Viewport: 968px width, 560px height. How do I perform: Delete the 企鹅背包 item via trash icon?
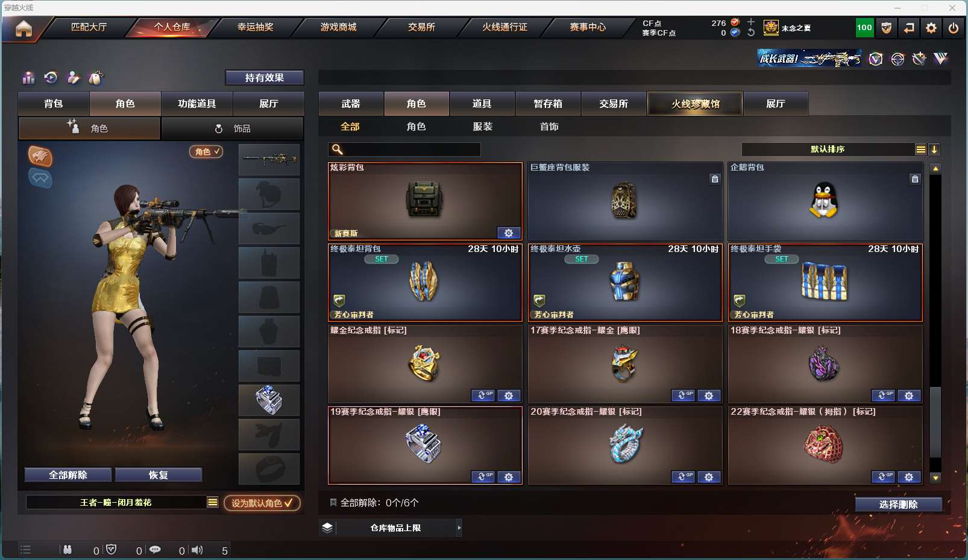tap(915, 179)
